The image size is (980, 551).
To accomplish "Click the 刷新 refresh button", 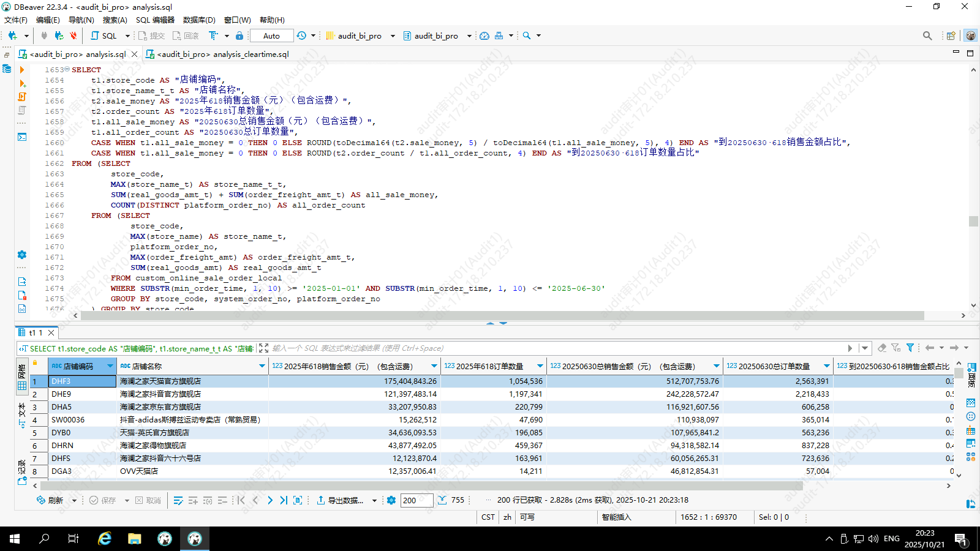I will coord(50,500).
